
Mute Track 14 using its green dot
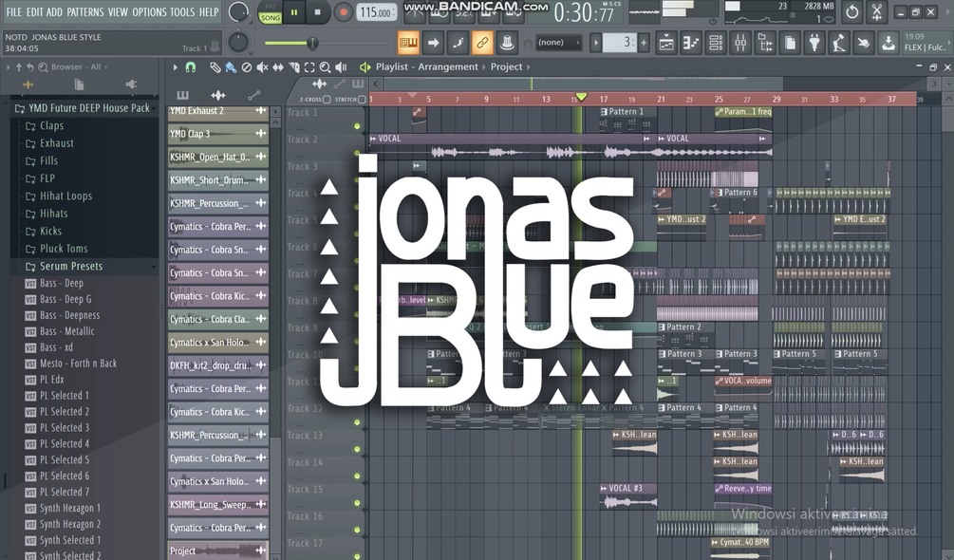click(357, 476)
